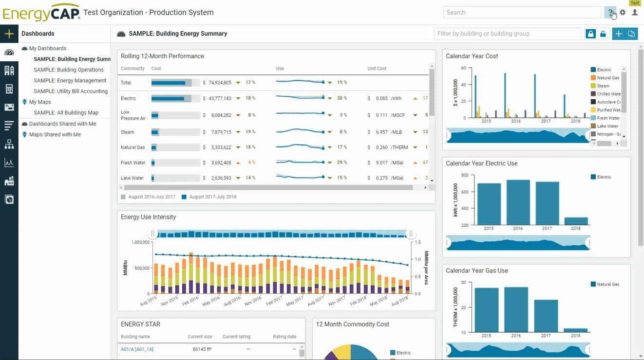Screen dimensions: 644x360
Task: Click the Cost column header
Action: coord(156,69)
